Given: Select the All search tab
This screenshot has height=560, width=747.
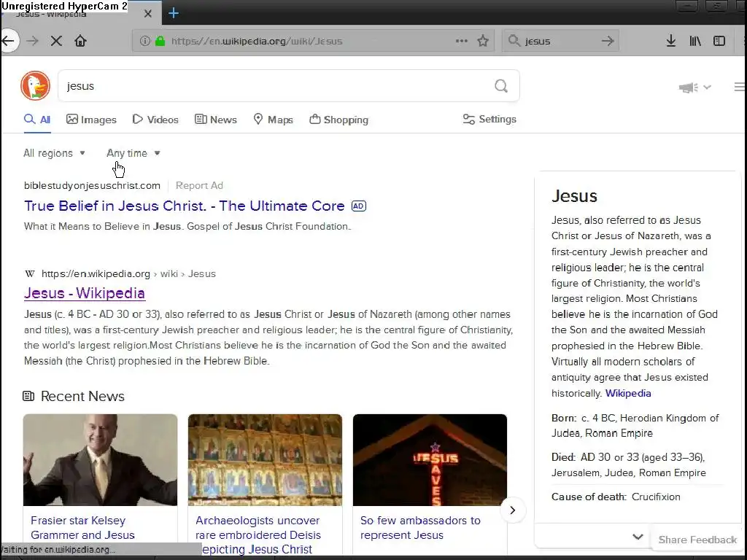Looking at the screenshot, I should click(x=37, y=120).
